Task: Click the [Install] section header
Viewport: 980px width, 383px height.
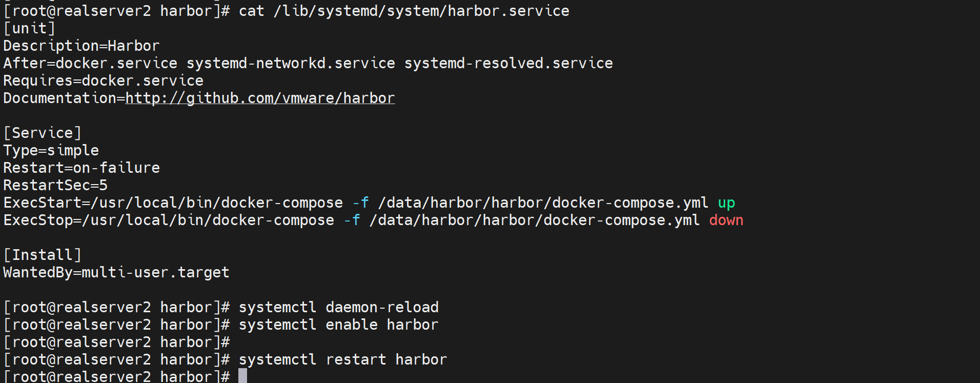Action: pos(42,255)
